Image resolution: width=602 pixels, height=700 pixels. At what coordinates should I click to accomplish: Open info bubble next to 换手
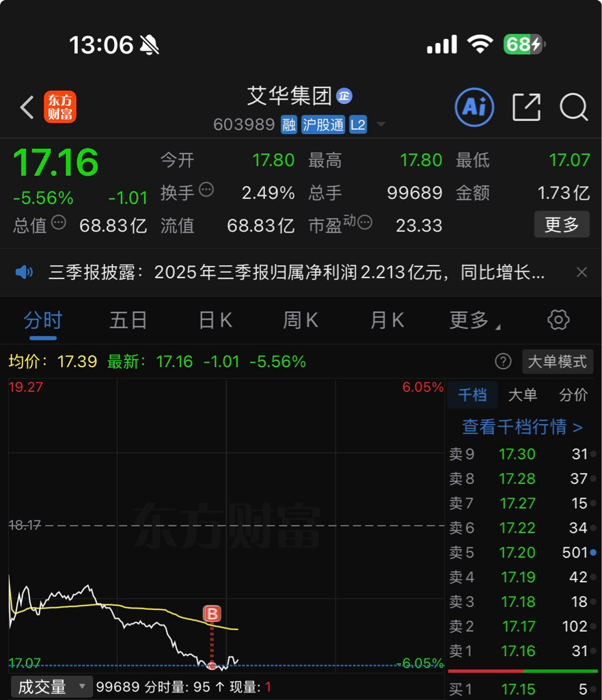click(x=206, y=190)
